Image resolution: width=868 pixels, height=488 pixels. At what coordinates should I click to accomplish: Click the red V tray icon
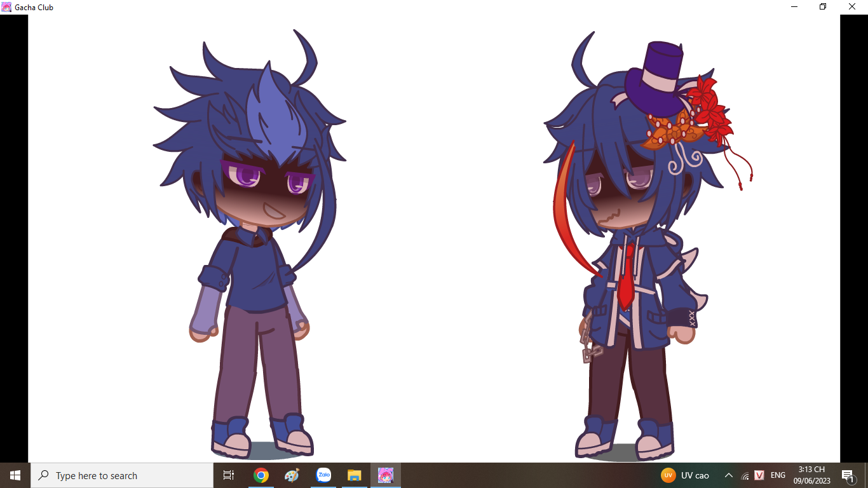point(759,475)
